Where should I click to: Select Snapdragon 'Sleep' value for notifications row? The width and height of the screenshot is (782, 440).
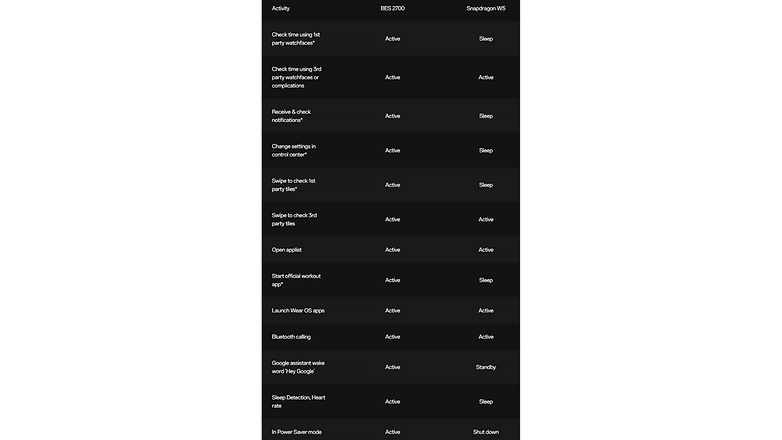[486, 116]
